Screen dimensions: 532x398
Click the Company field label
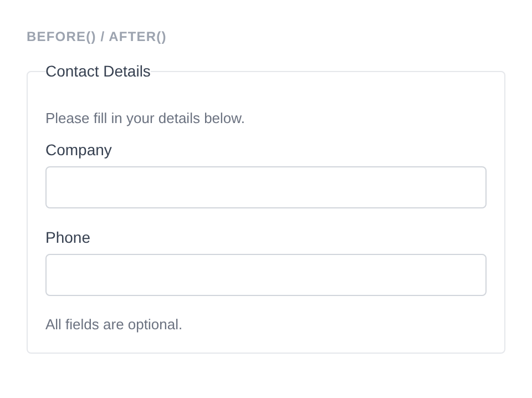[x=79, y=150]
